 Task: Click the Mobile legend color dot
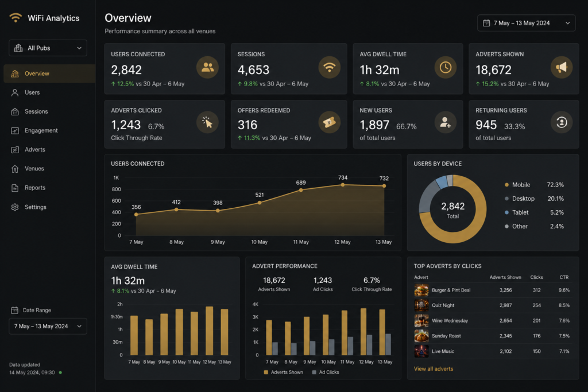506,185
